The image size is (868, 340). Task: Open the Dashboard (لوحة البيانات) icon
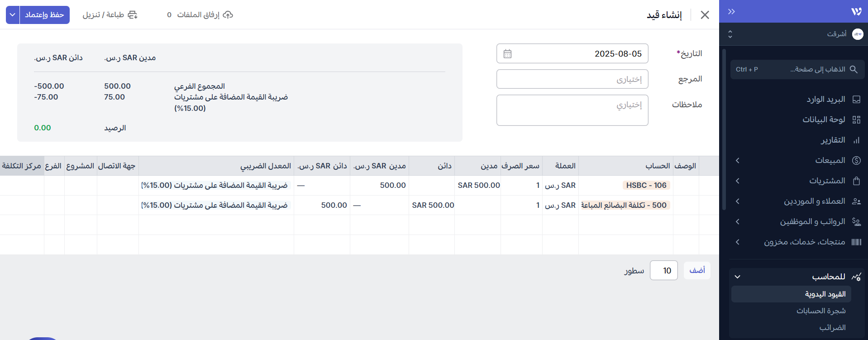coord(856,120)
